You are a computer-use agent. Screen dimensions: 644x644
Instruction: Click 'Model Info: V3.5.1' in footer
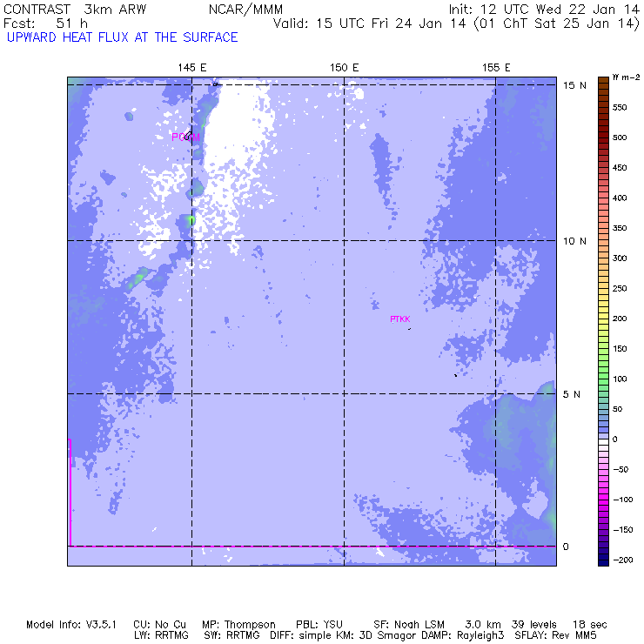(71, 625)
